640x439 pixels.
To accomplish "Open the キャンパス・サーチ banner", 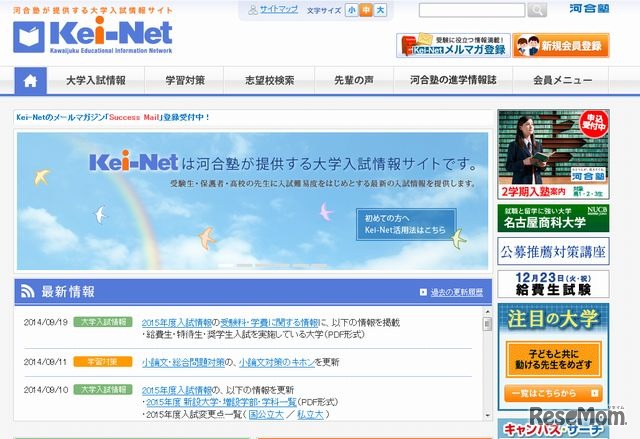I will point(553,429).
